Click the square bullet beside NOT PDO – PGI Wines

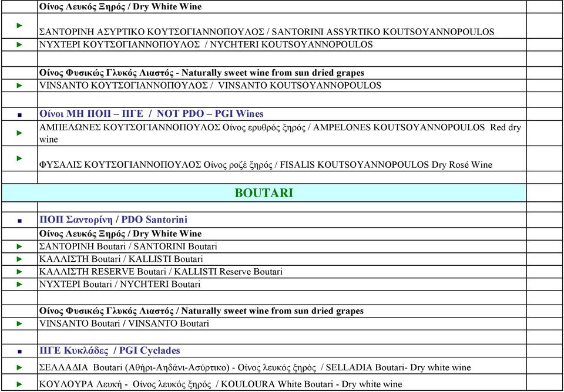pos(19,115)
